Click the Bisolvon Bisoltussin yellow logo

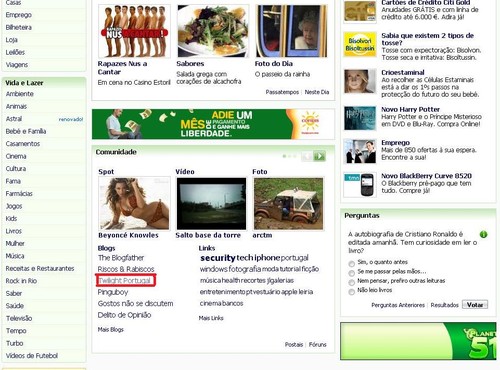coord(360,44)
